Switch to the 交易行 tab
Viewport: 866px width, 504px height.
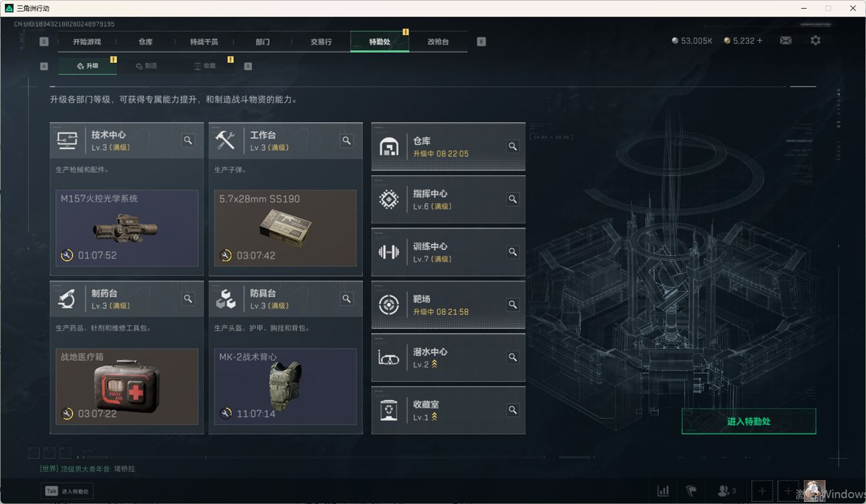[x=321, y=41]
